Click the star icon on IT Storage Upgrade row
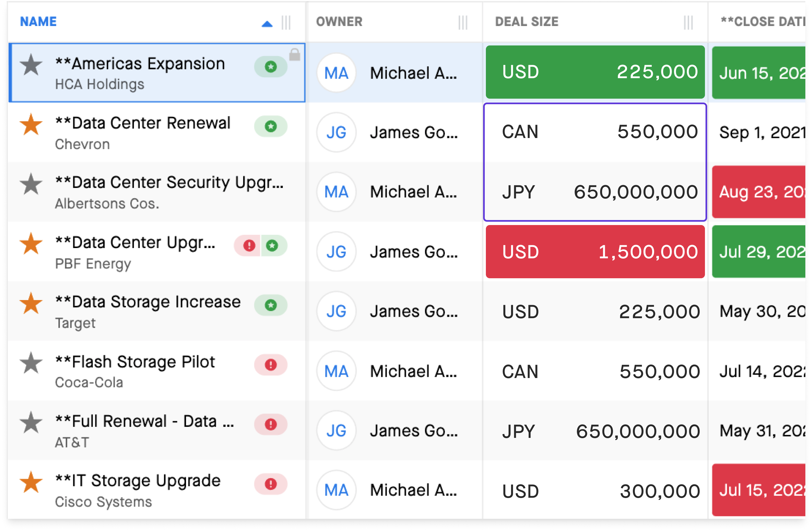812x531 pixels. 31,482
